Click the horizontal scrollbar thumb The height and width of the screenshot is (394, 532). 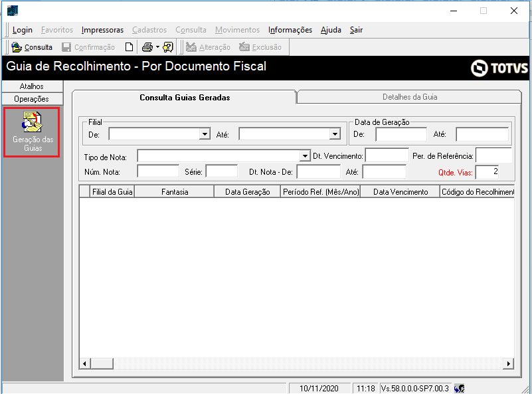(x=102, y=363)
